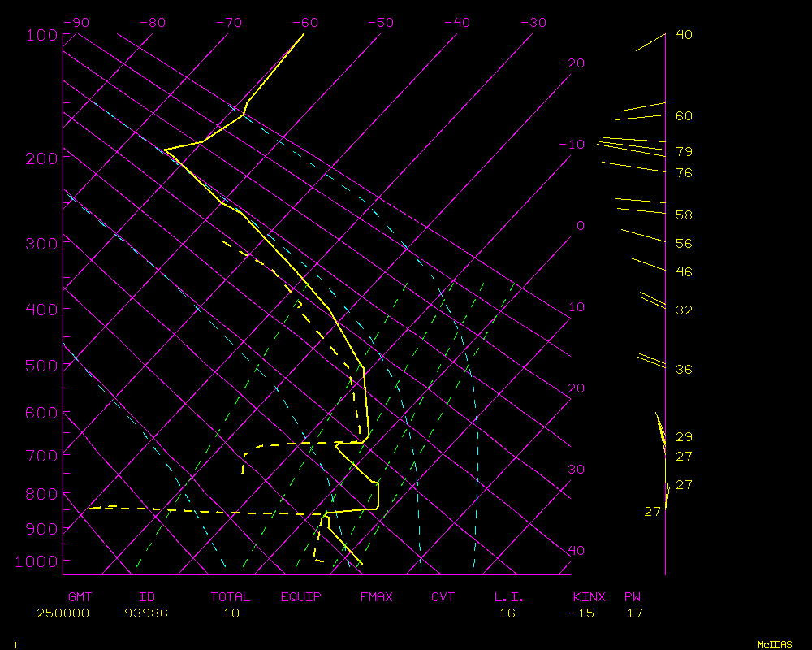Viewport: 812px width, 650px height.
Task: Click the GMT label below the chart
Action: (80, 597)
